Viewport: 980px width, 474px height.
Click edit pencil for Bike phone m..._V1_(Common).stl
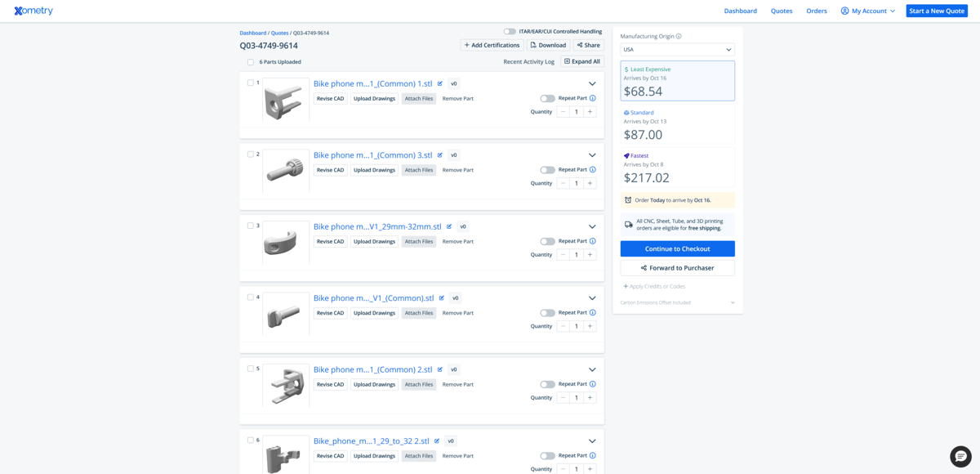click(442, 298)
